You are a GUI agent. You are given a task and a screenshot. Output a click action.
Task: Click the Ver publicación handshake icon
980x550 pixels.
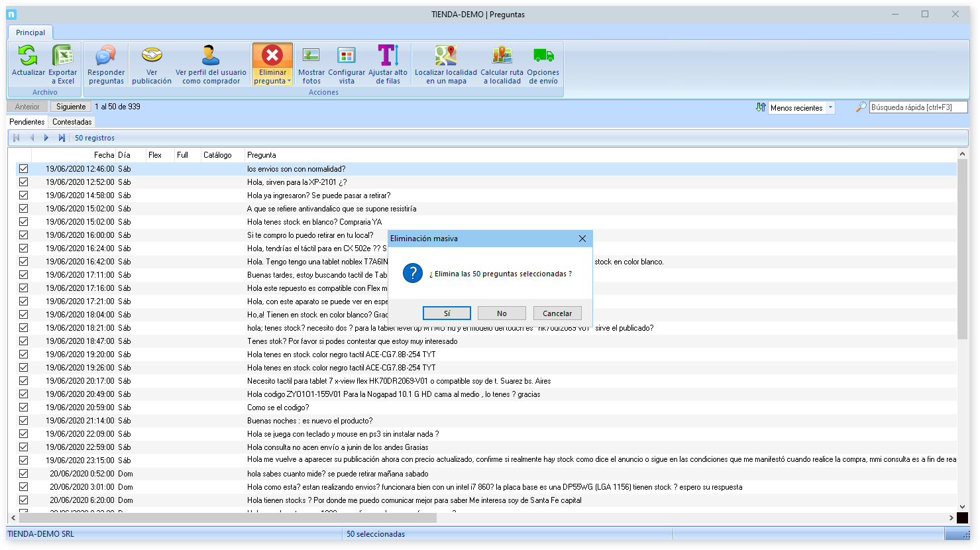click(x=152, y=56)
